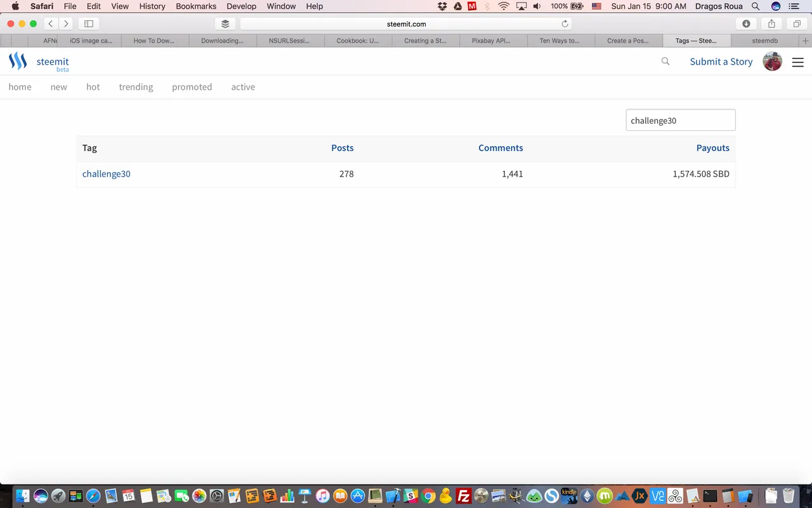
Task: Reload the page with refresh icon
Action: pos(565,23)
